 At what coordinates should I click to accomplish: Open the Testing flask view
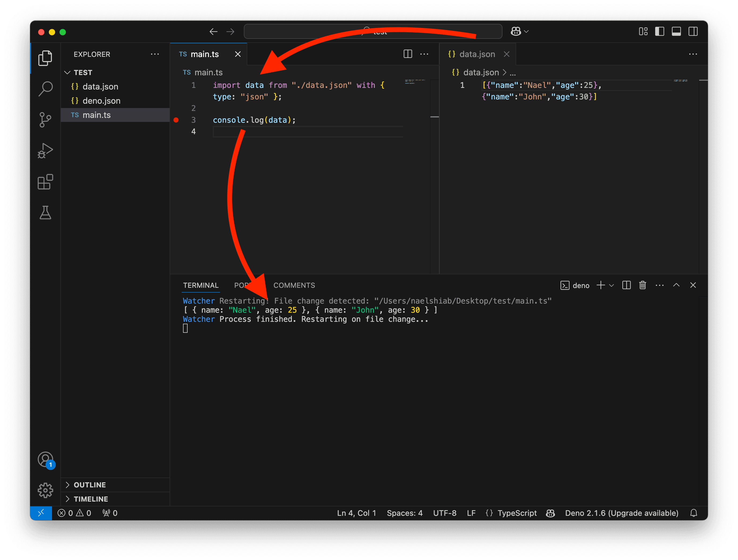pos(45,212)
